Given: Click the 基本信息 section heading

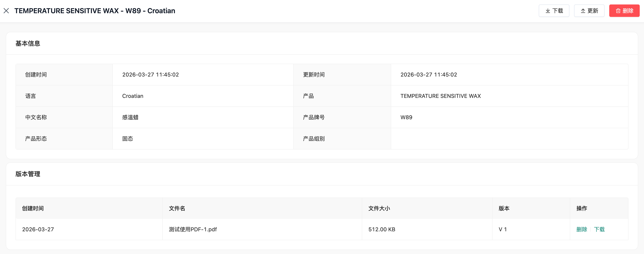Looking at the screenshot, I should point(28,43).
